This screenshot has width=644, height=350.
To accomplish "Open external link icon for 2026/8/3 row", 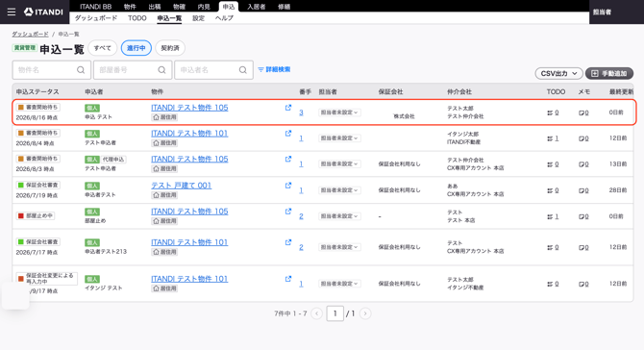I will tap(288, 159).
